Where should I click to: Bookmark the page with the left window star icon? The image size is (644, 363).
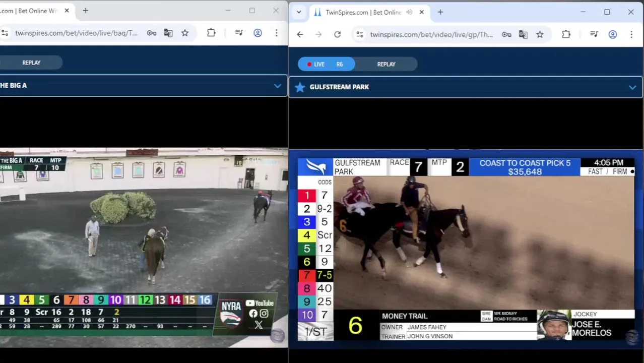tap(185, 33)
